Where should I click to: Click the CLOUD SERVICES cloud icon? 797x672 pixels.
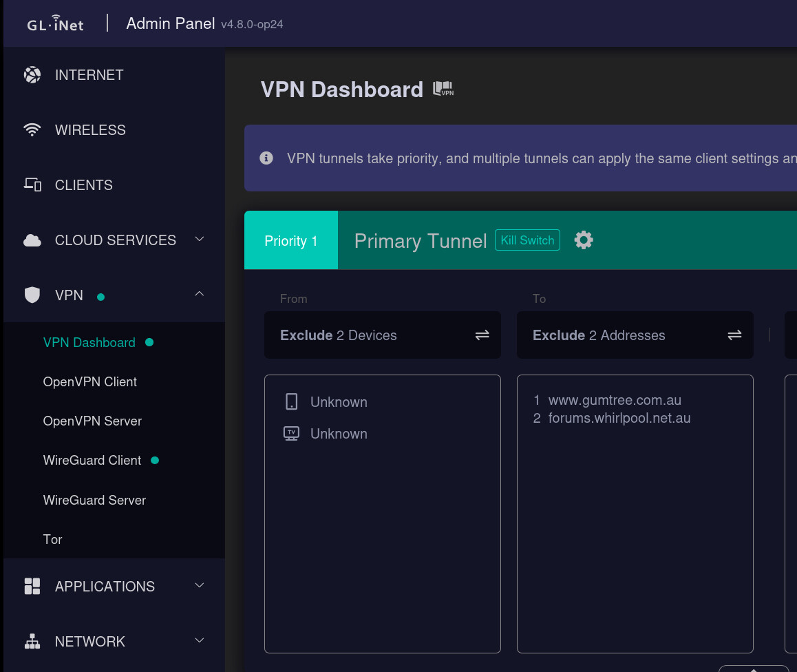(x=32, y=240)
